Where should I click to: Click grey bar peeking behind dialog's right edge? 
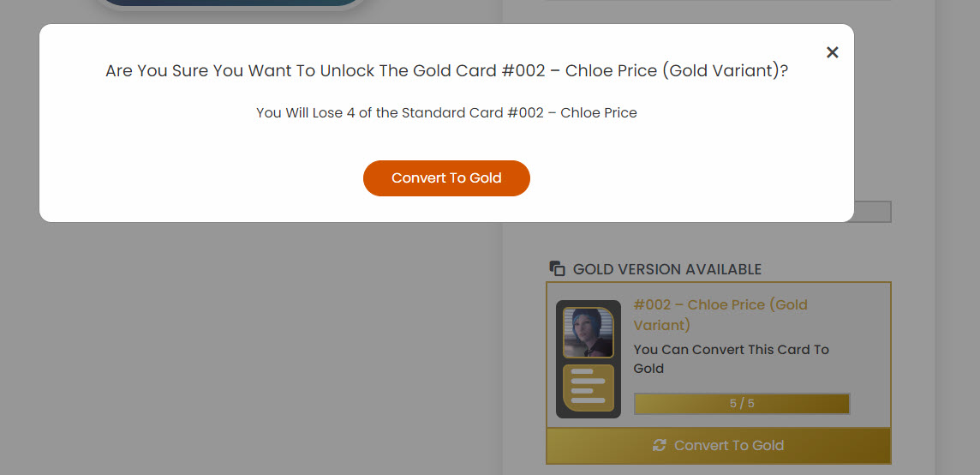pyautogui.click(x=873, y=212)
